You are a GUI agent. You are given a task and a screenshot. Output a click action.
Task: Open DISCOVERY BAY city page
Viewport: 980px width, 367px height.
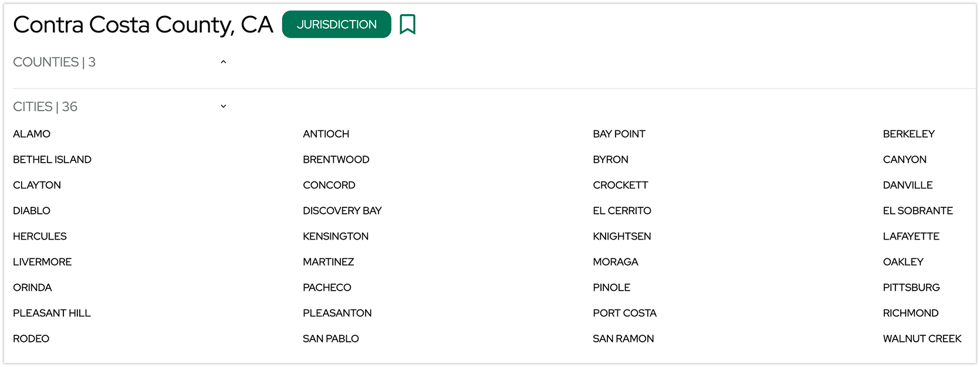coord(342,211)
